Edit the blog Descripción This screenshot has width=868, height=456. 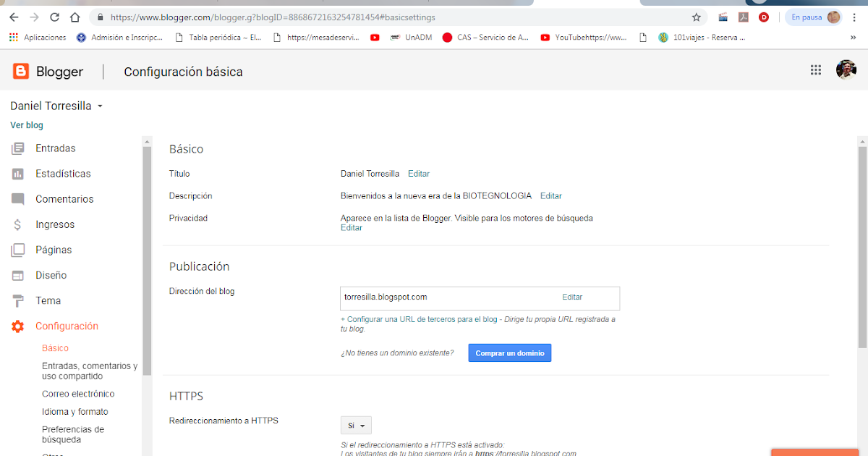click(551, 196)
